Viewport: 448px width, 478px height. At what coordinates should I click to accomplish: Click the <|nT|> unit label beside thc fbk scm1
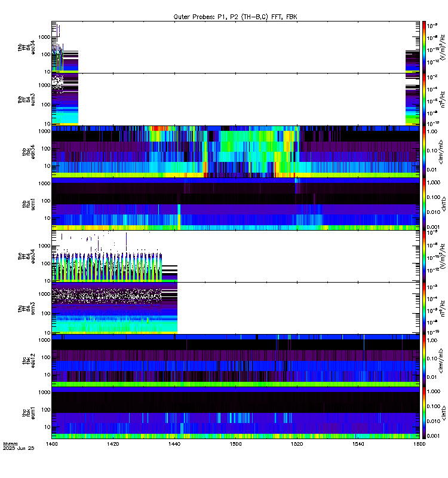tap(444, 413)
